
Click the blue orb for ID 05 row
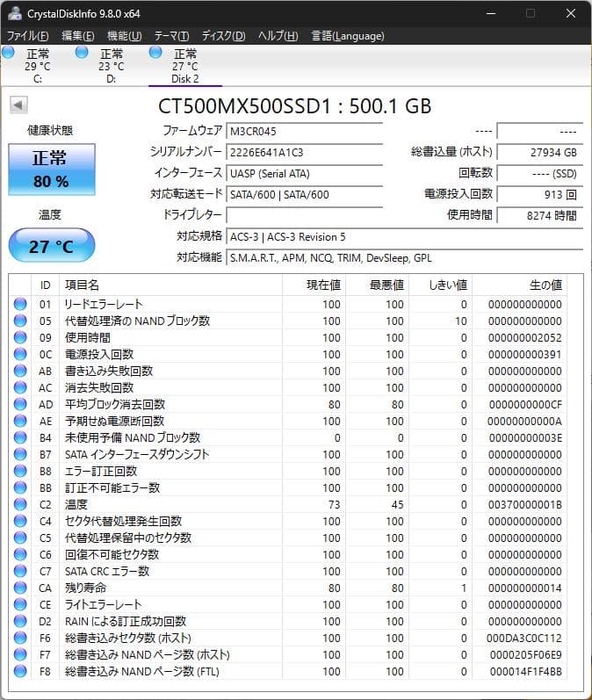[x=20, y=321]
